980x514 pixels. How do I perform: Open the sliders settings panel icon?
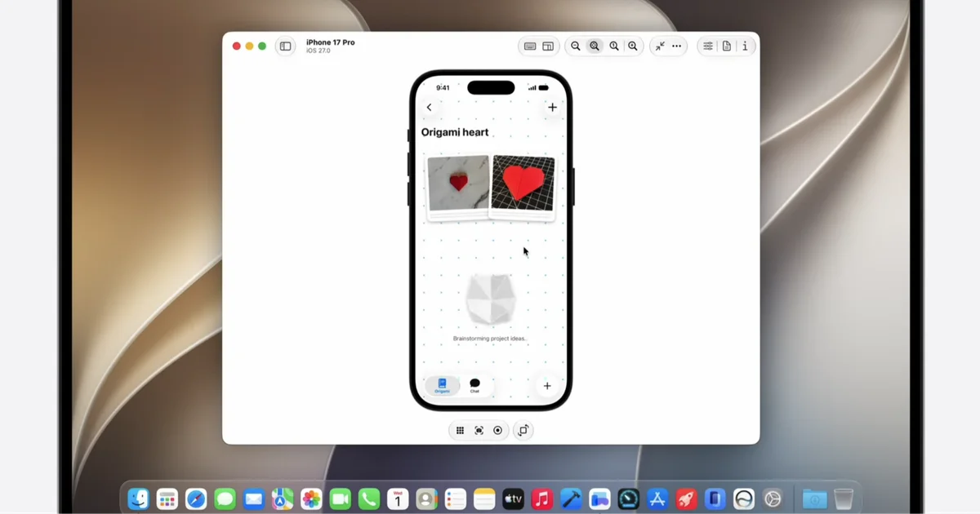click(708, 47)
